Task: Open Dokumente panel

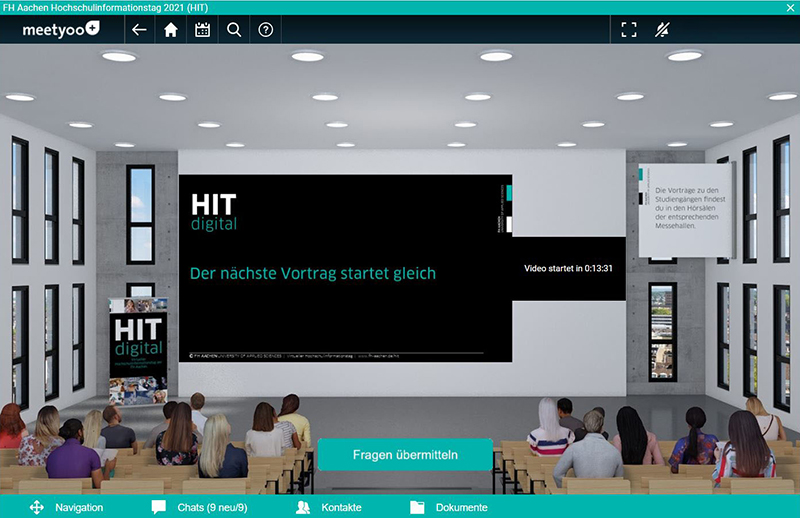Action: coord(449,507)
